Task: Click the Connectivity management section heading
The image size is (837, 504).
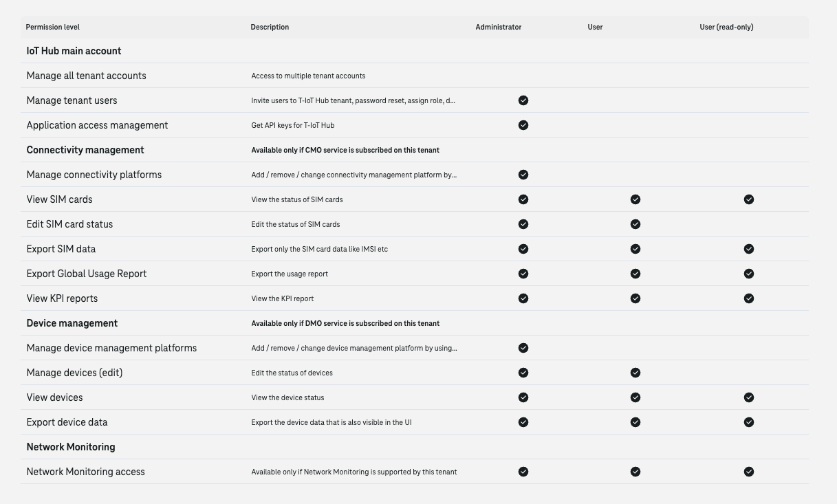Action: 85,150
